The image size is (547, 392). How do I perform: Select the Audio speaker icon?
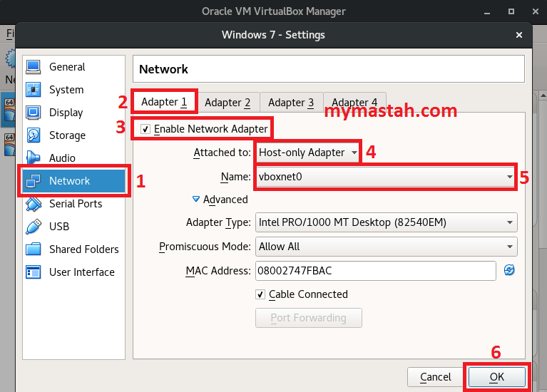(33, 158)
